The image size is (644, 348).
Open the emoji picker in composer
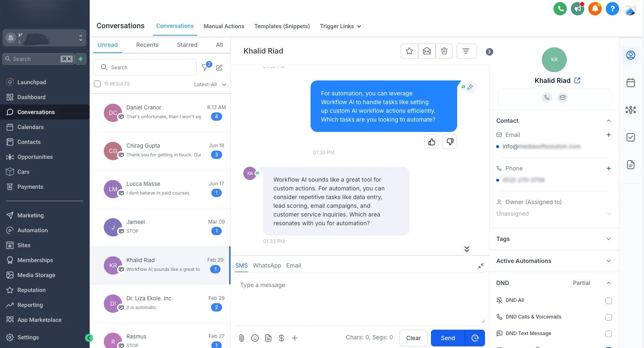[x=255, y=338]
